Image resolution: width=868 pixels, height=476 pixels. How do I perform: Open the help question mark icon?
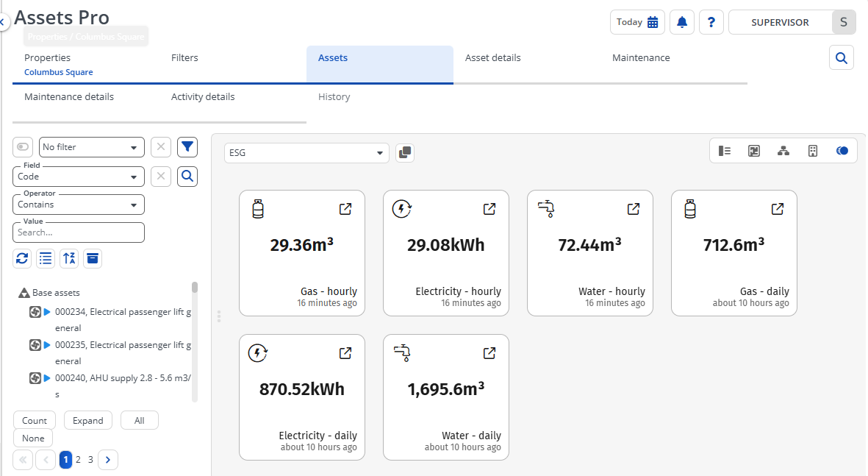tap(711, 22)
